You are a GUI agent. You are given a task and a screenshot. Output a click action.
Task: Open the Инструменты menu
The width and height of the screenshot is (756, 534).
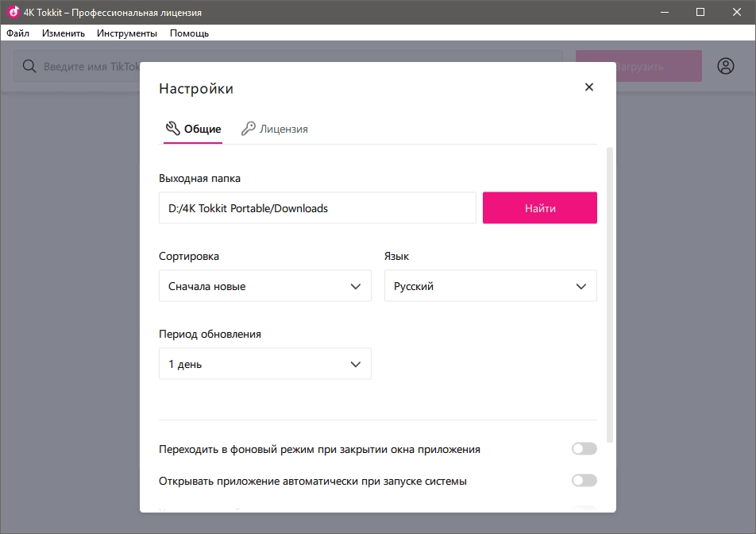(x=127, y=33)
